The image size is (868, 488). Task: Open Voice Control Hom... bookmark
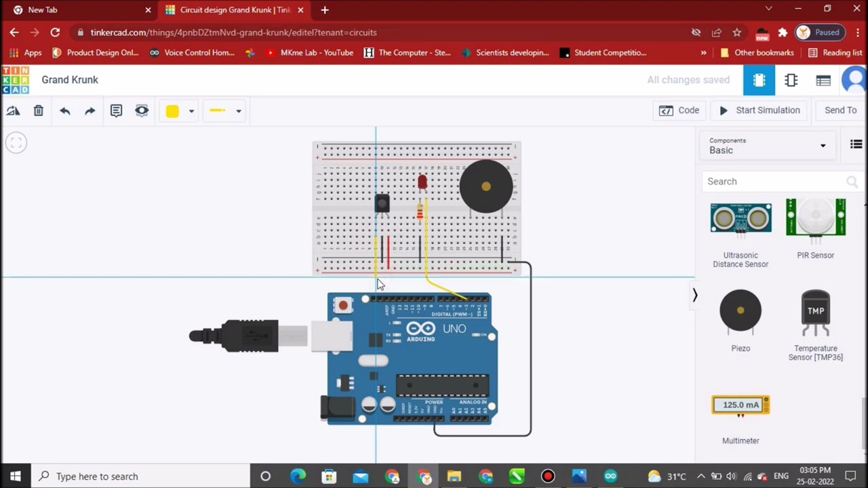pyautogui.click(x=192, y=53)
